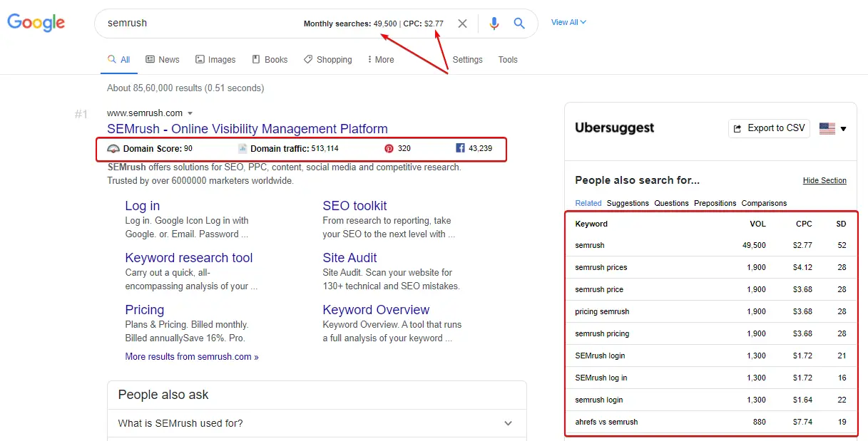Click the $7.74 CPC value

point(802,422)
